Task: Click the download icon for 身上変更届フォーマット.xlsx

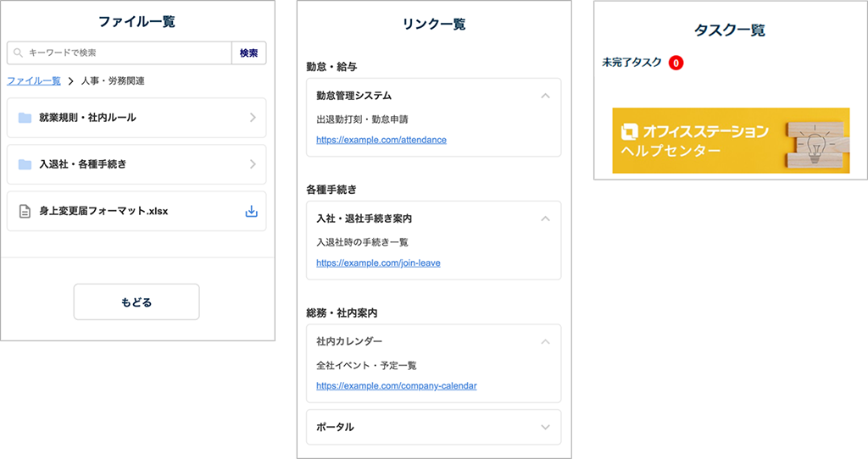Action: click(251, 211)
